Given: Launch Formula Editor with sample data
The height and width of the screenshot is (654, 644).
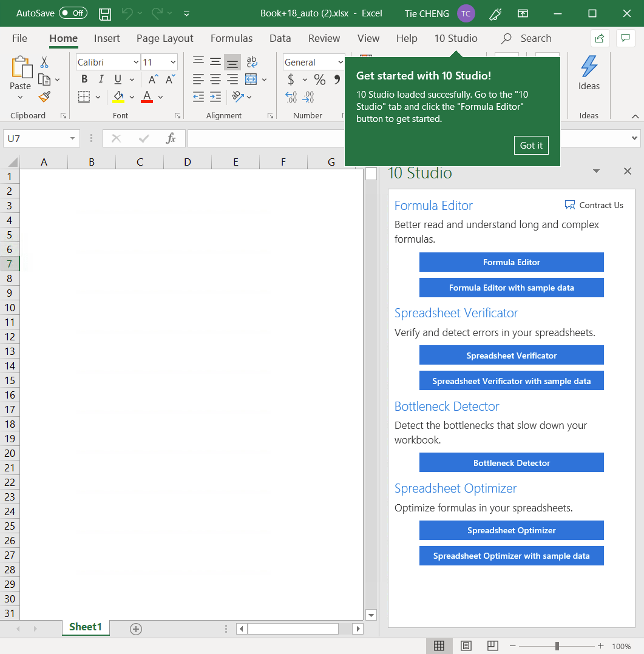Looking at the screenshot, I should [511, 288].
